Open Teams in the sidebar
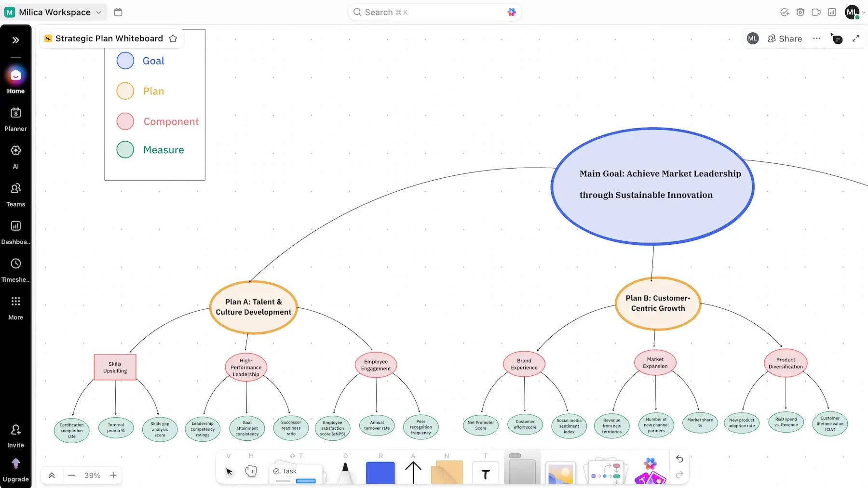 pyautogui.click(x=15, y=195)
